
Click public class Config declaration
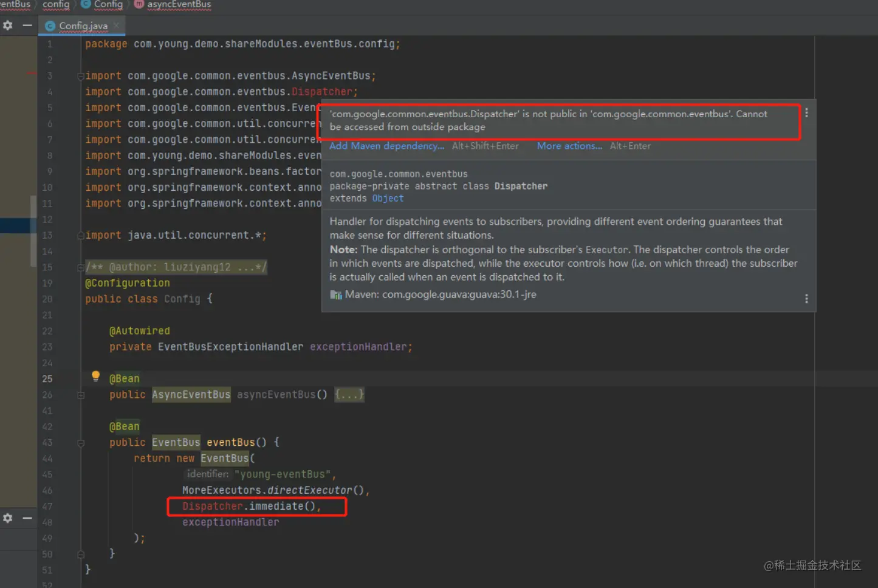(x=149, y=299)
